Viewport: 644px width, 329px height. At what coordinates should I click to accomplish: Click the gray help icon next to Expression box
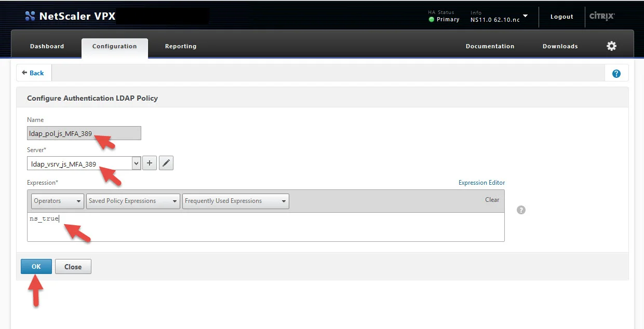(521, 210)
